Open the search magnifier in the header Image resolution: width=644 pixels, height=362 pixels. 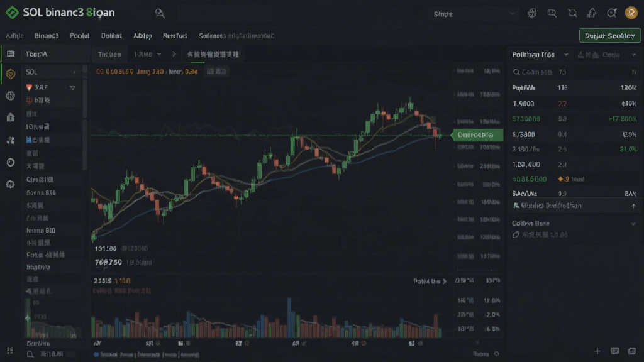160,14
